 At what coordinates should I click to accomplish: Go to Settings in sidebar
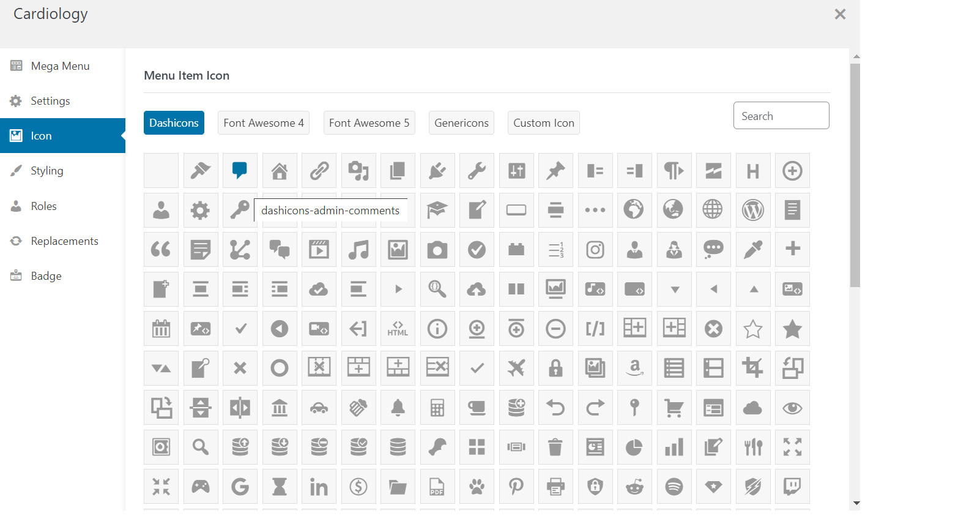coord(62,100)
